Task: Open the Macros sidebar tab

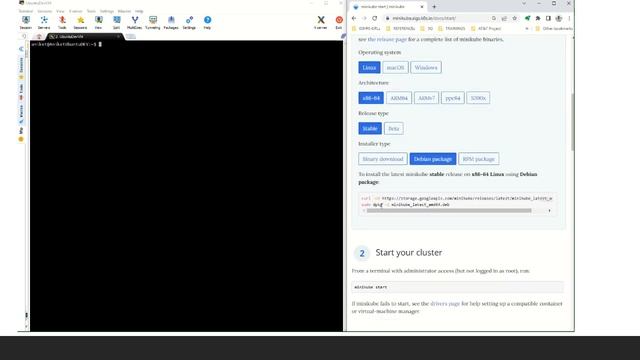Action: pos(21,114)
